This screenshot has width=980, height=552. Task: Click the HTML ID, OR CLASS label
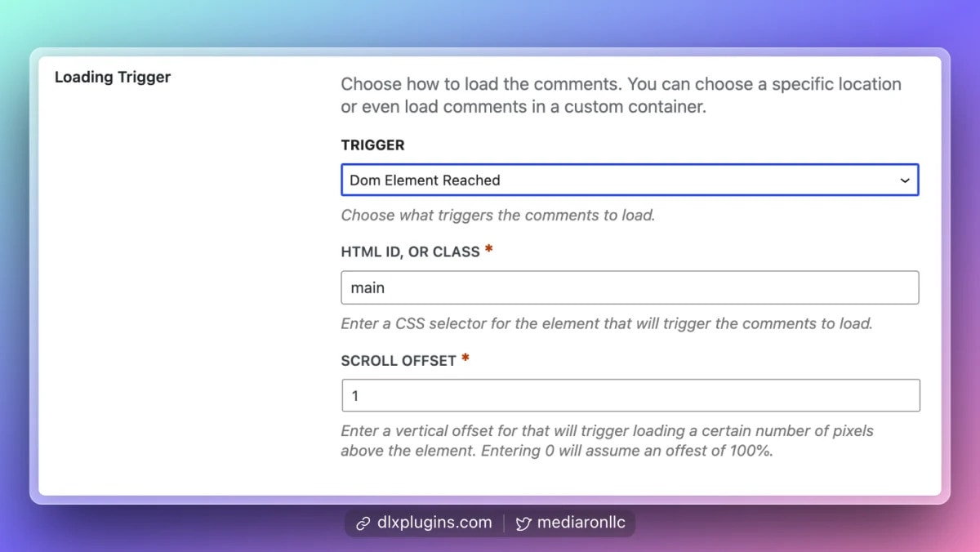click(408, 252)
